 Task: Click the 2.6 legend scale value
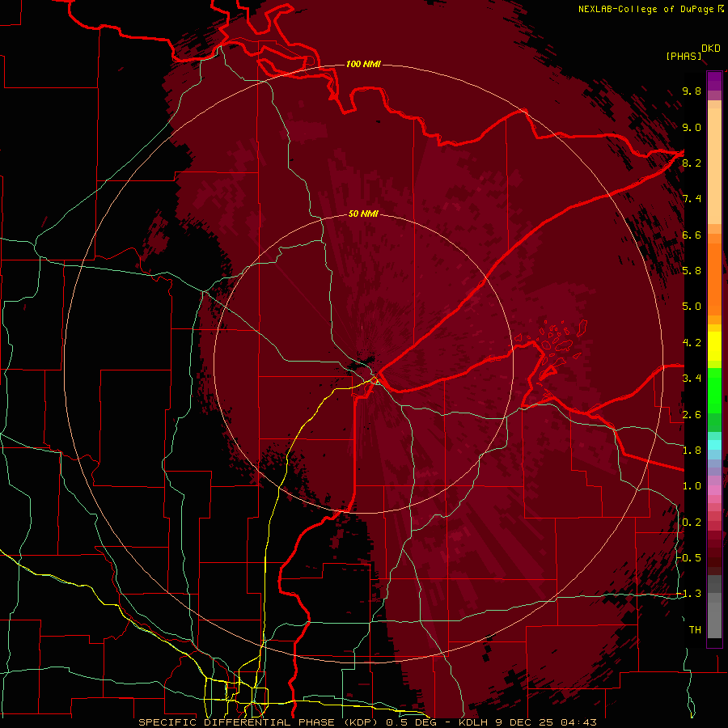[x=692, y=415]
